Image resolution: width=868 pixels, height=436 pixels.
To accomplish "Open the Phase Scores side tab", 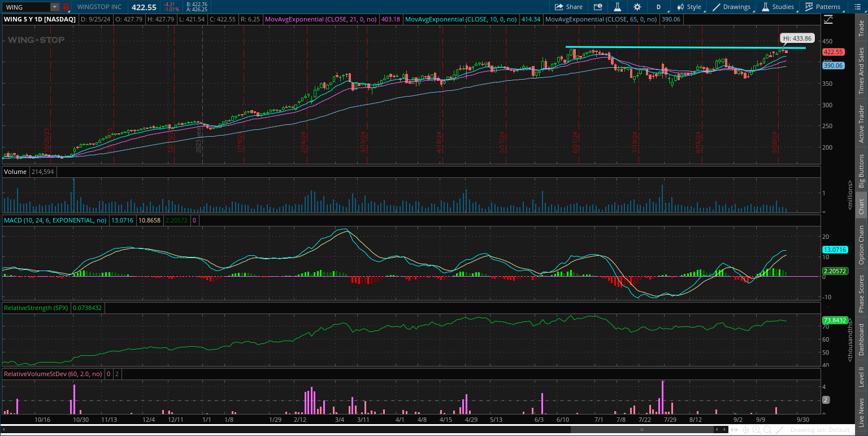I will click(861, 293).
